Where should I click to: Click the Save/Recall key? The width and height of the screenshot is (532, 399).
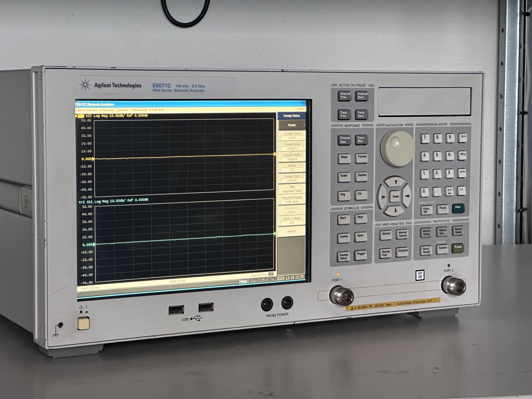pyautogui.click(x=426, y=250)
